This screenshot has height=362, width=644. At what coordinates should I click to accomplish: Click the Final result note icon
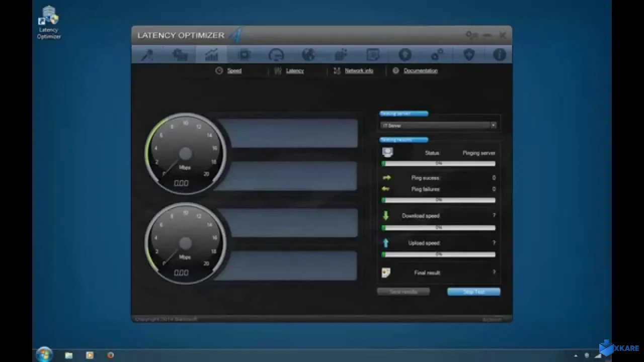click(386, 273)
